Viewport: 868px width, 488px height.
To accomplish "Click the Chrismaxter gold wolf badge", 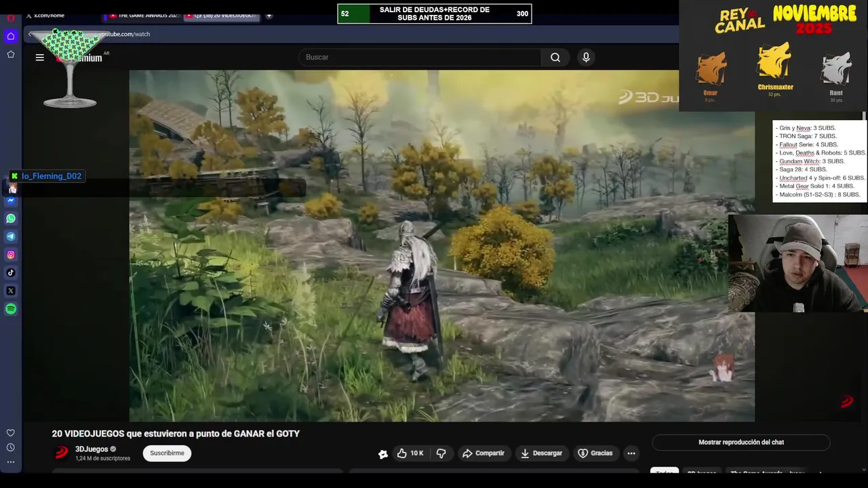I will 775,62.
